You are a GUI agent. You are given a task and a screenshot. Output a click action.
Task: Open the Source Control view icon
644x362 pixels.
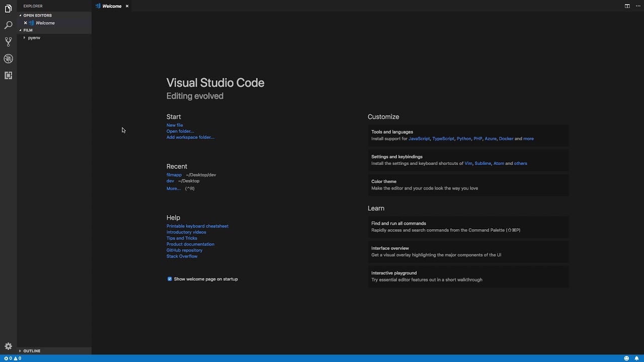pos(8,42)
